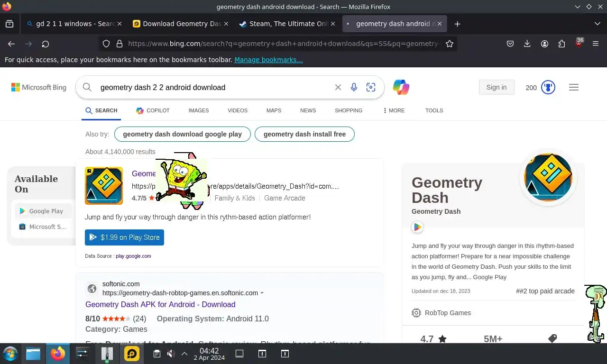The width and height of the screenshot is (607, 364).
Task: Click Google Play icon in knowledge panel
Action: [x=417, y=227]
